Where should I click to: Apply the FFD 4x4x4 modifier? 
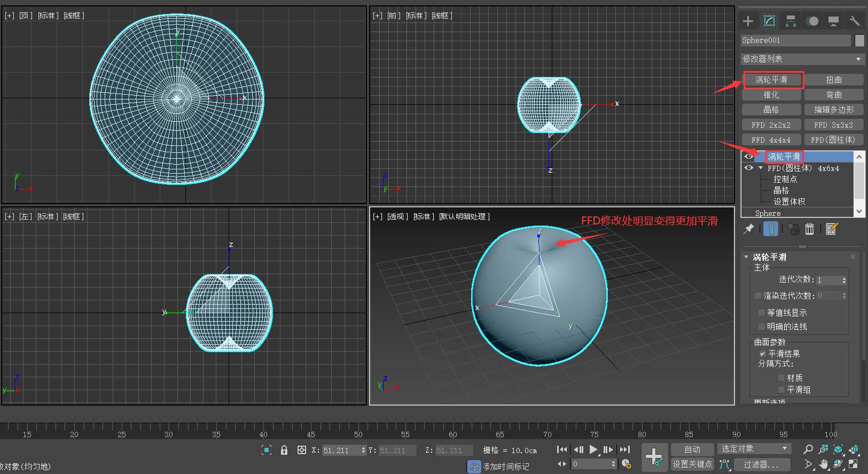point(771,139)
